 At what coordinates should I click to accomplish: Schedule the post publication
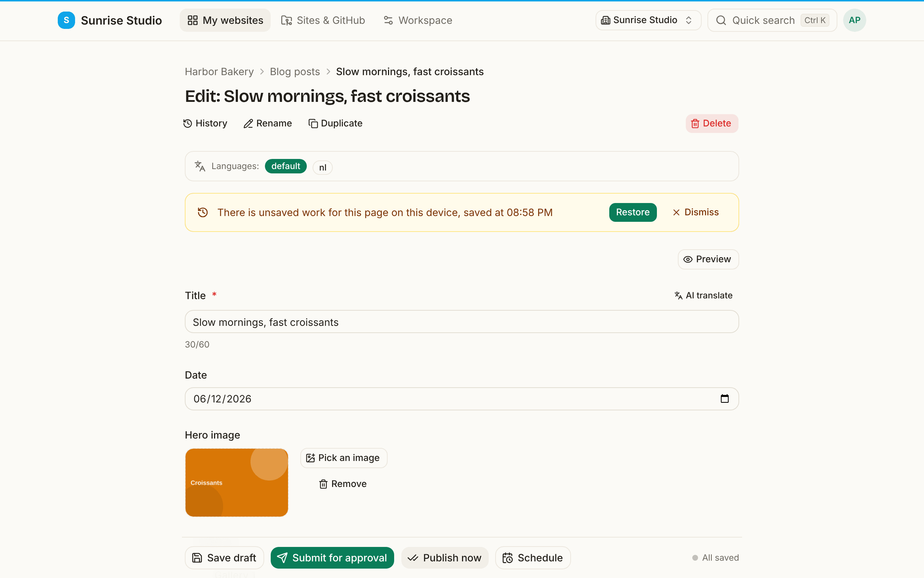point(533,558)
